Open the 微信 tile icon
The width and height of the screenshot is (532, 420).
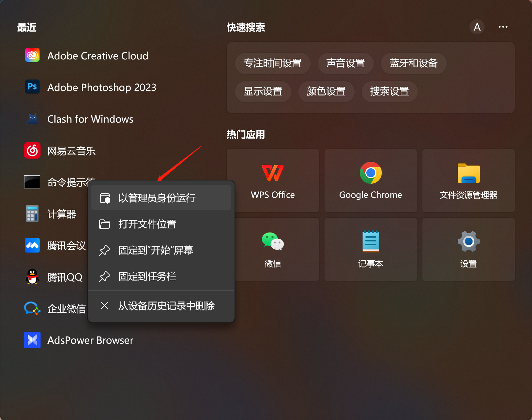click(273, 241)
